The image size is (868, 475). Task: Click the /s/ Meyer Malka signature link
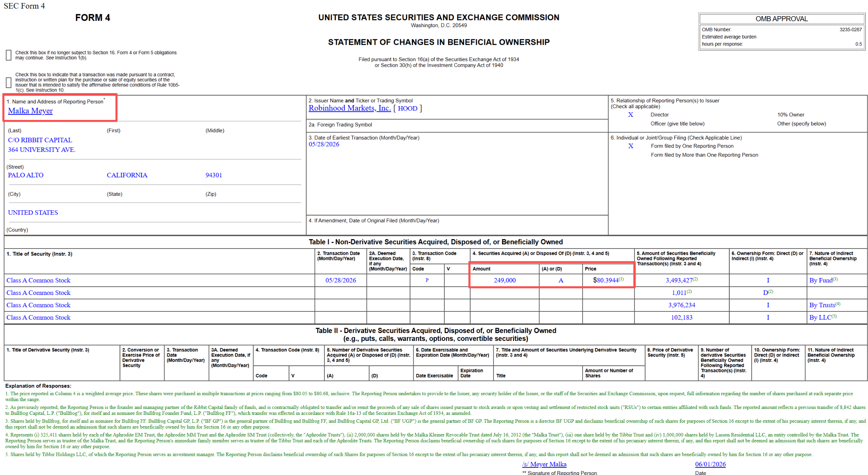pyautogui.click(x=544, y=464)
